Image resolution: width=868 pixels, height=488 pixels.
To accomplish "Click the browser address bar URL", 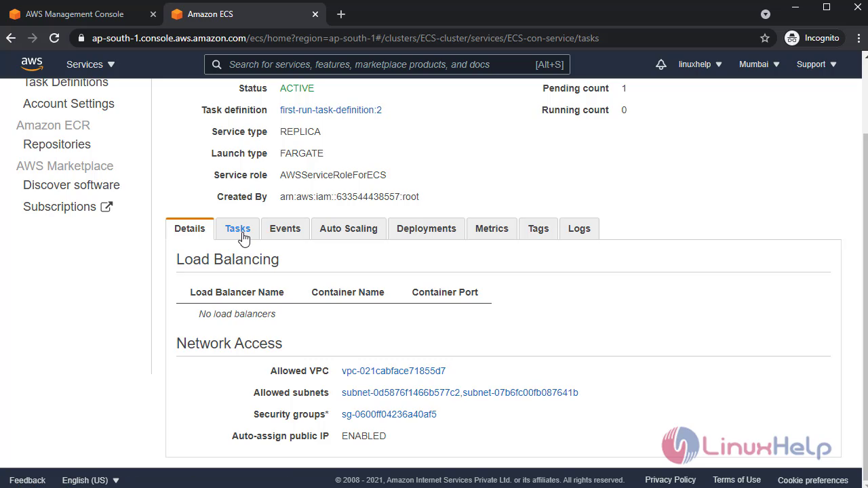I will (345, 39).
